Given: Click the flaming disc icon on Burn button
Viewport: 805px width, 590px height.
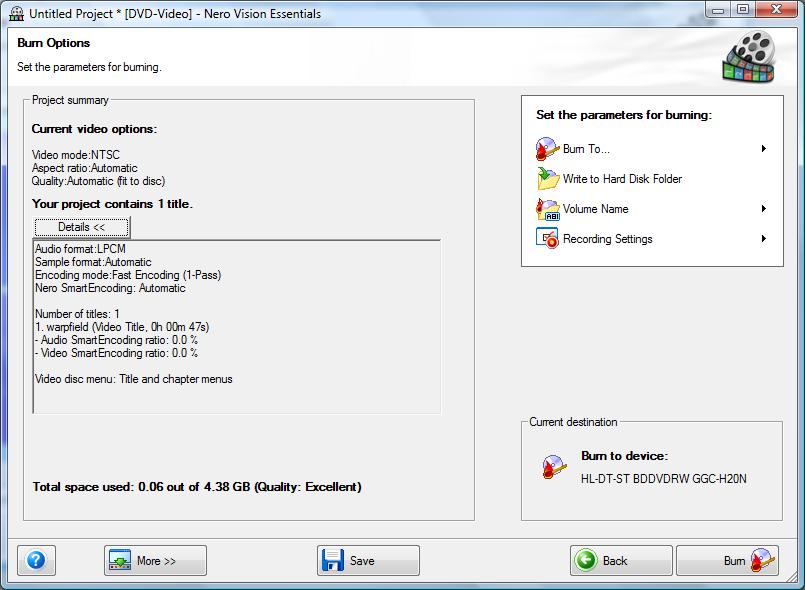Looking at the screenshot, I should 762,560.
